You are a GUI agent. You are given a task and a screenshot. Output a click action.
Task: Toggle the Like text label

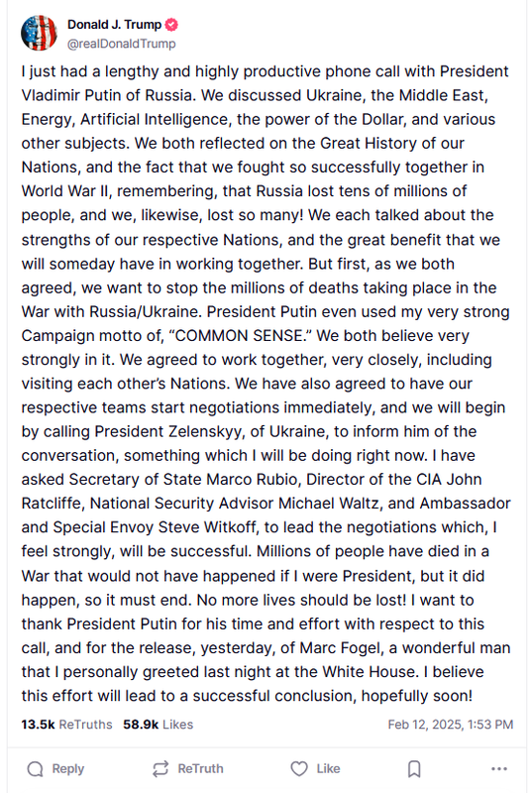[x=328, y=769]
